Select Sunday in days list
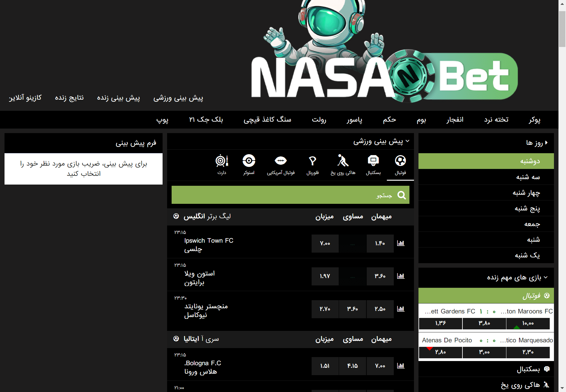566x392 pixels. click(x=486, y=255)
